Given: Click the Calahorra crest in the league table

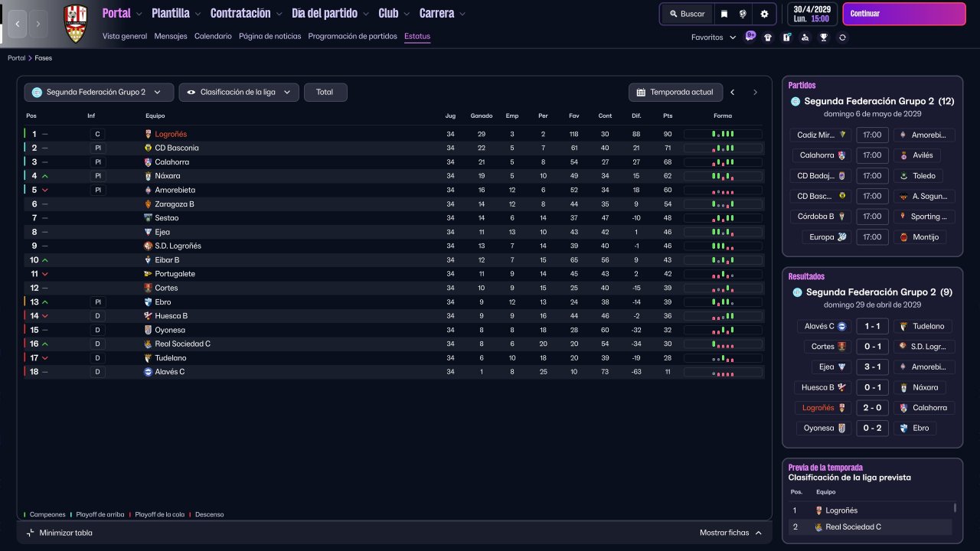Looking at the screenshot, I should tap(149, 162).
